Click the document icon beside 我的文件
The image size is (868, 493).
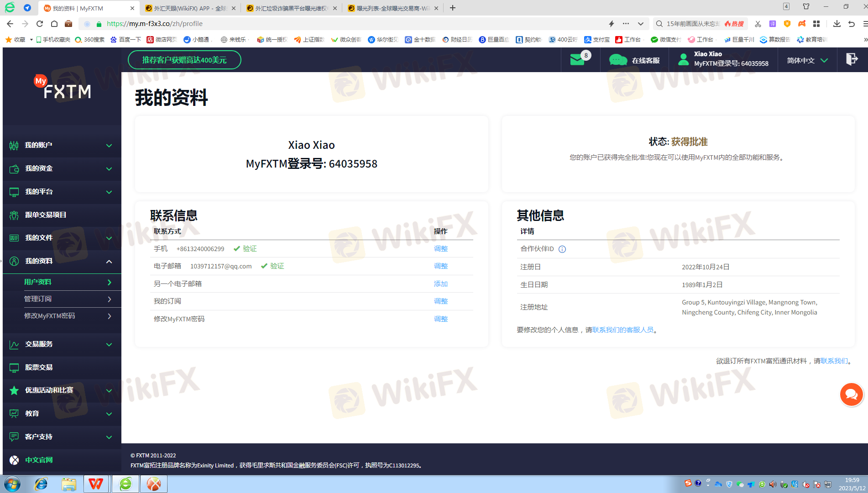coord(14,238)
